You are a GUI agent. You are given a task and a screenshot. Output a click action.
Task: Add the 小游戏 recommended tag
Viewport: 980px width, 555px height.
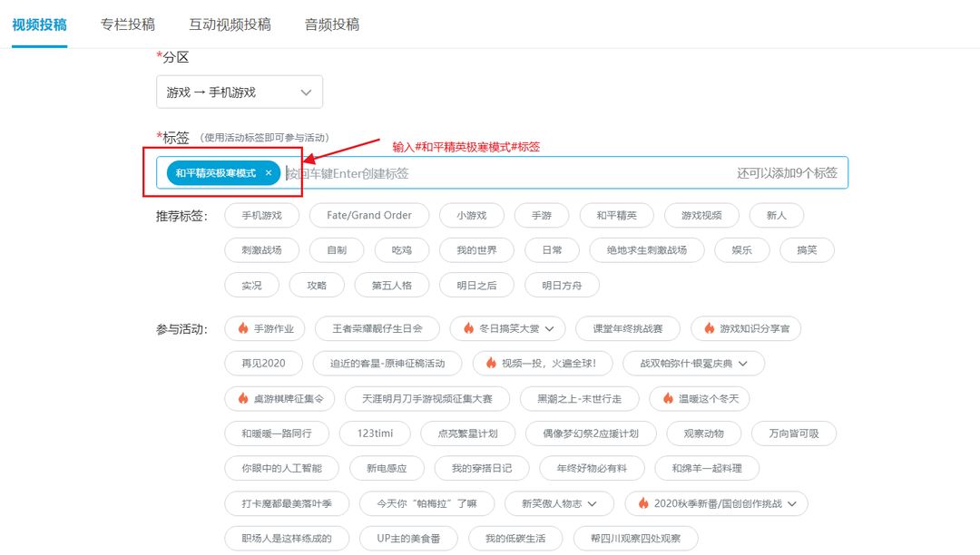pos(472,216)
